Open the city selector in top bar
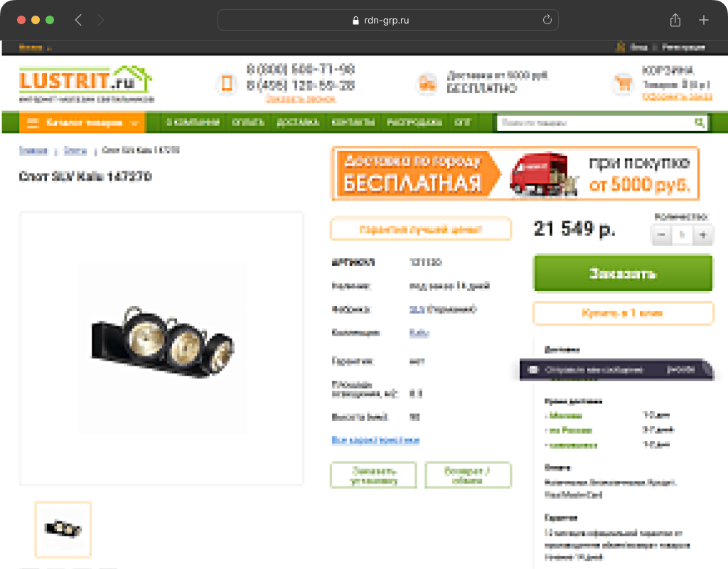The image size is (728, 569). (35, 48)
